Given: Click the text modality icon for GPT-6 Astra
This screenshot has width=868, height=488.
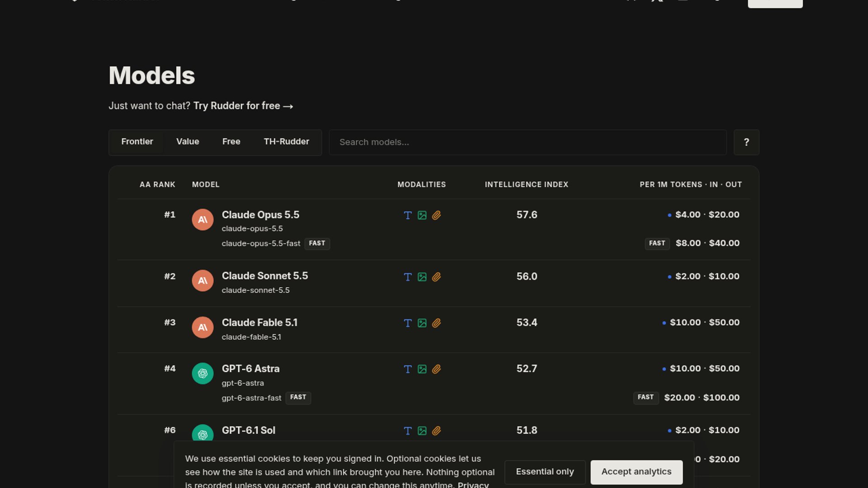Looking at the screenshot, I should tap(408, 369).
